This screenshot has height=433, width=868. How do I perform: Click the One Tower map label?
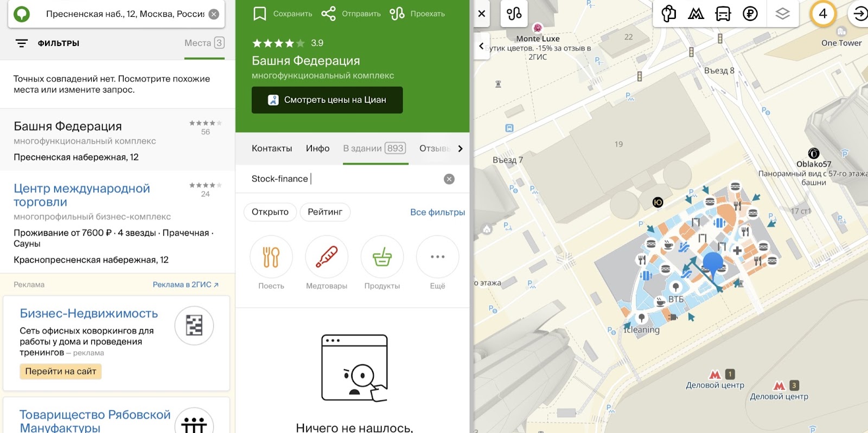(x=841, y=43)
